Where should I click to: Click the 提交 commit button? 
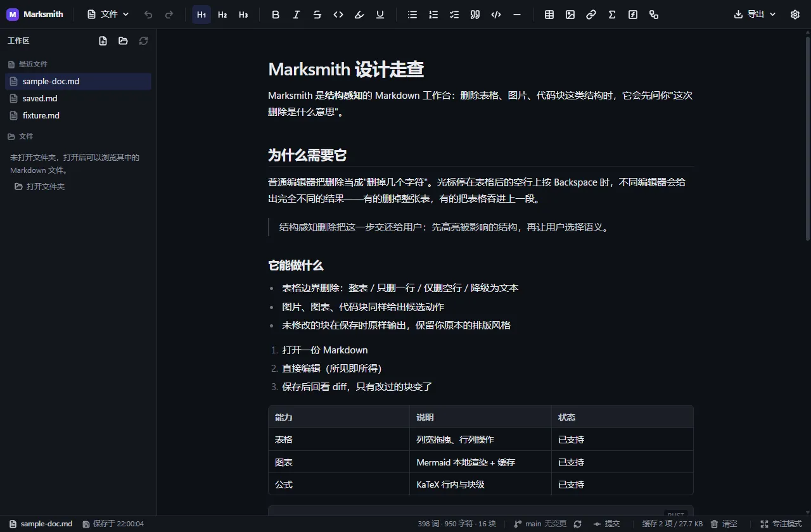(606, 524)
